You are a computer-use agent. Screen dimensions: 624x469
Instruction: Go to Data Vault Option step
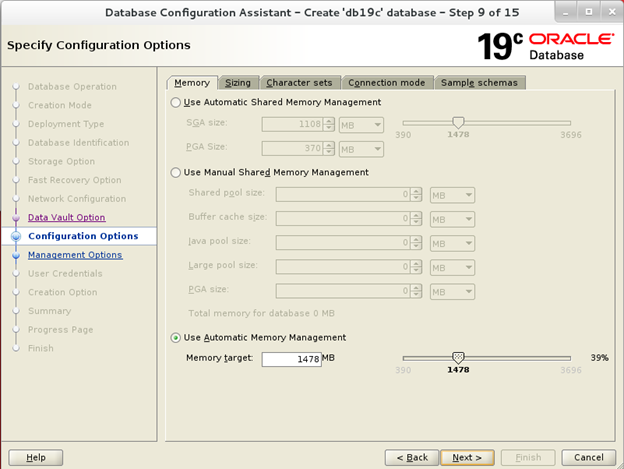click(x=66, y=217)
